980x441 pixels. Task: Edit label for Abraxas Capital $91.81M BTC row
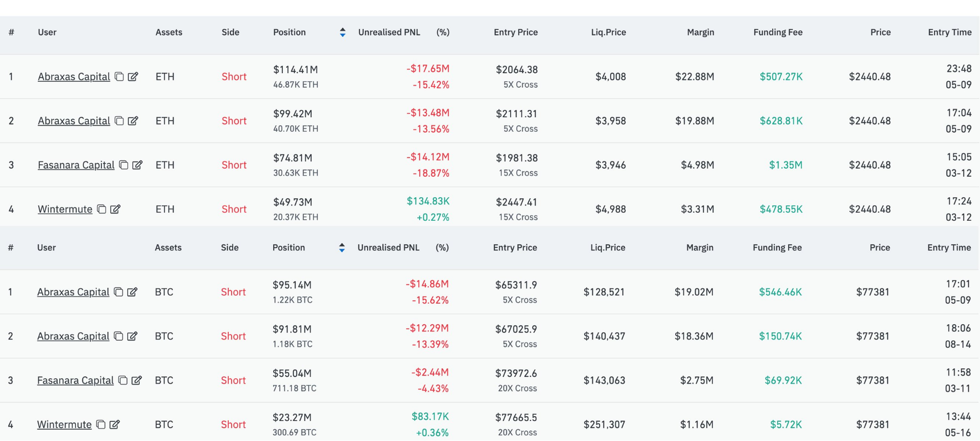tap(132, 336)
